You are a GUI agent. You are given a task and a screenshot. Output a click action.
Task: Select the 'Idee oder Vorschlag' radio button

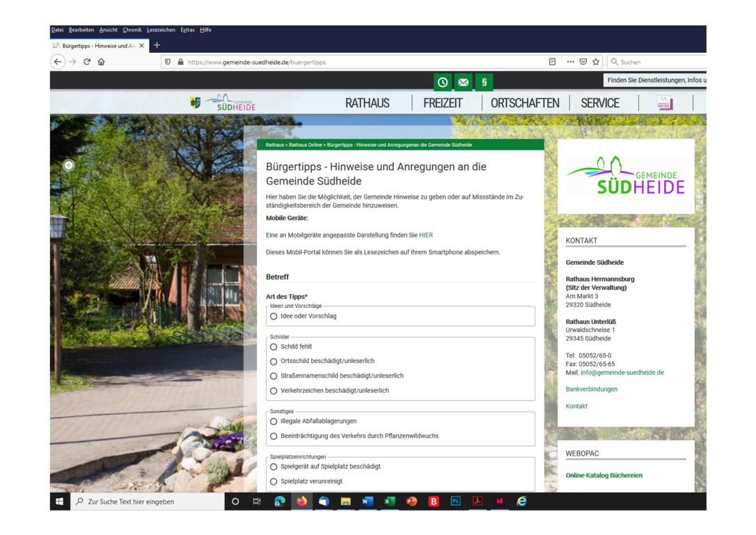tap(274, 316)
